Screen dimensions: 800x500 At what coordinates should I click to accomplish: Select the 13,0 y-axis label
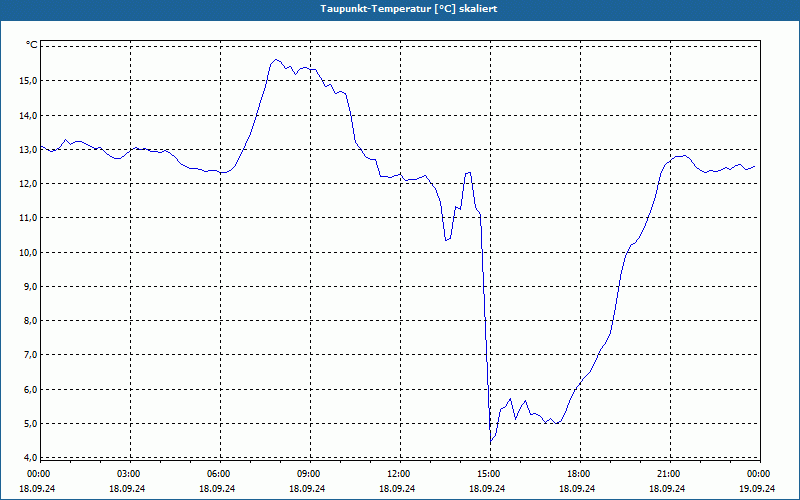click(x=28, y=149)
